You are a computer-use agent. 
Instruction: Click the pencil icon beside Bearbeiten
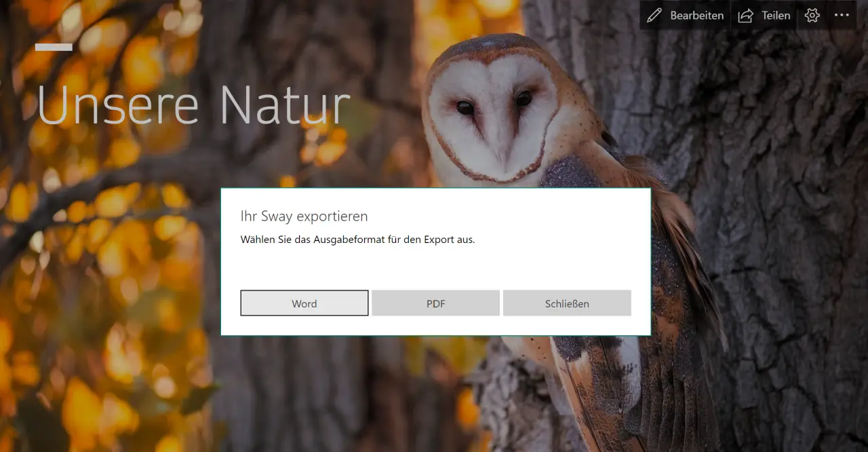(x=654, y=16)
